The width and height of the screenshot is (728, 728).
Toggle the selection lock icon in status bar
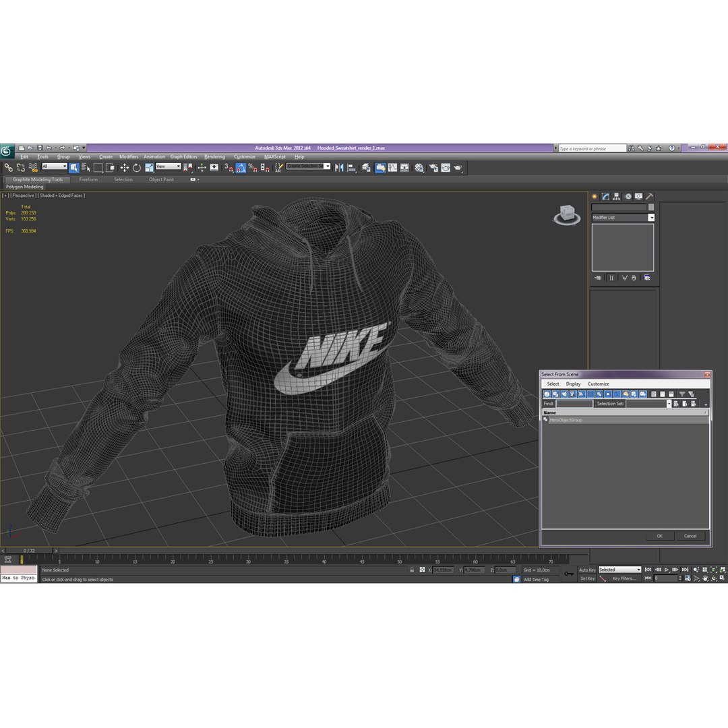click(412, 570)
